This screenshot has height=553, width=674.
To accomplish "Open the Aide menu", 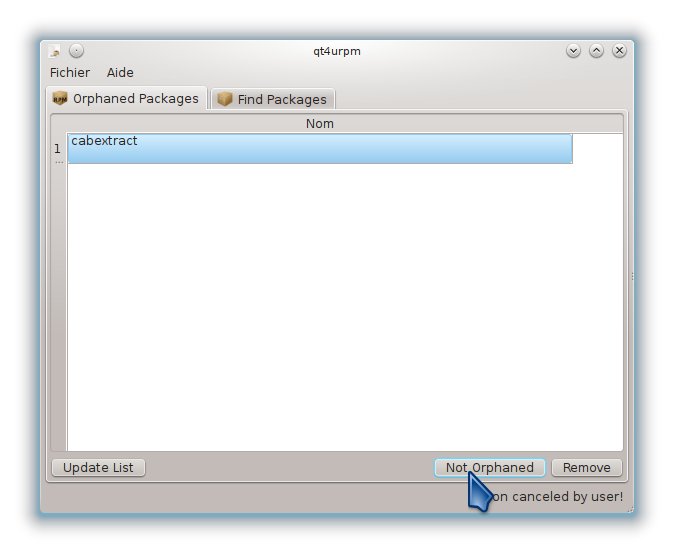I will click(x=120, y=73).
